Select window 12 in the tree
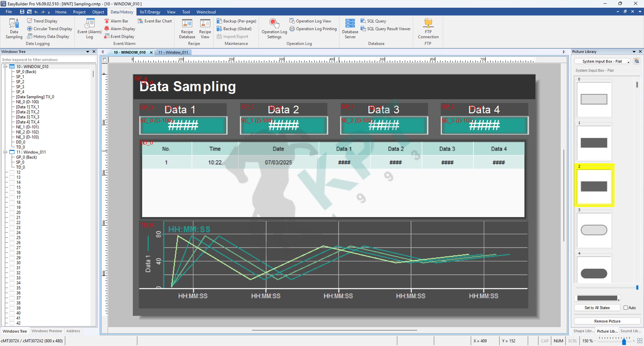The height and width of the screenshot is (346, 644). coord(18,172)
